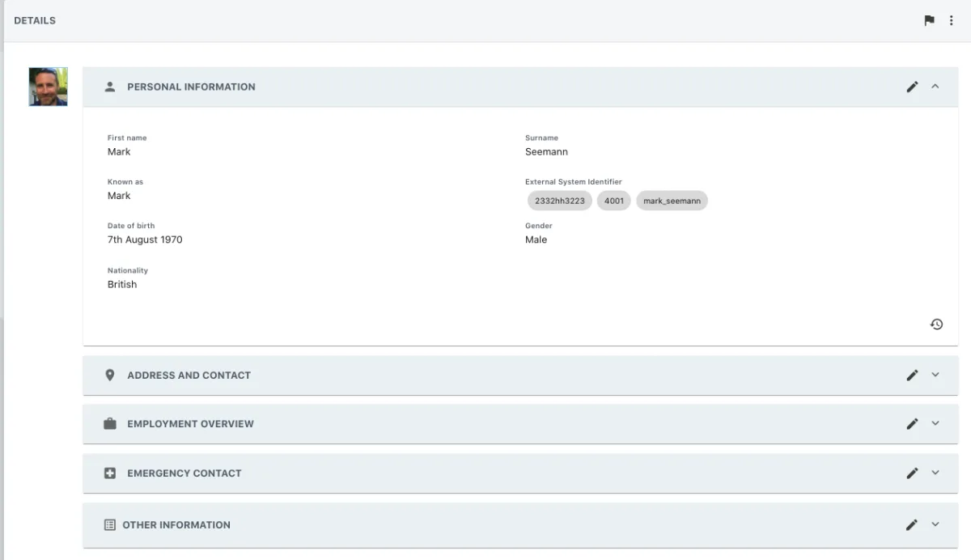Screen dimensions: 971x560
Task: Select the mark_seemann identifier chip
Action: [x=672, y=201]
